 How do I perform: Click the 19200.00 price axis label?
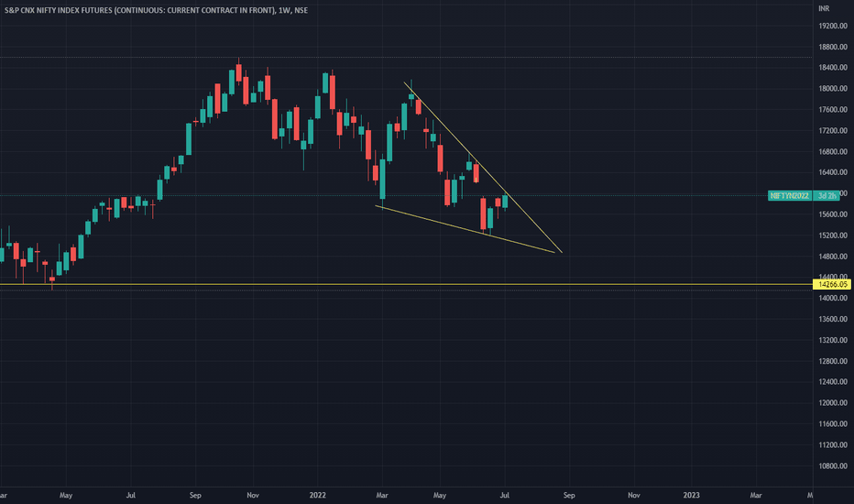[833, 26]
